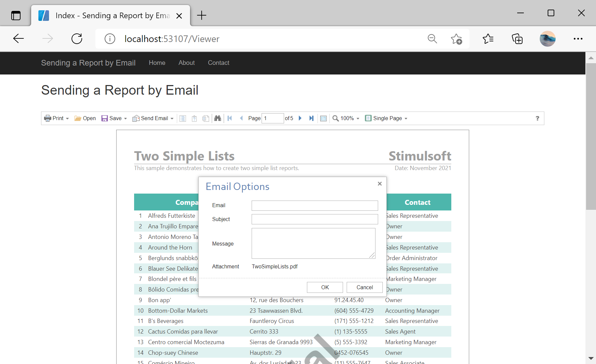Focus the Message text area

pos(313,243)
